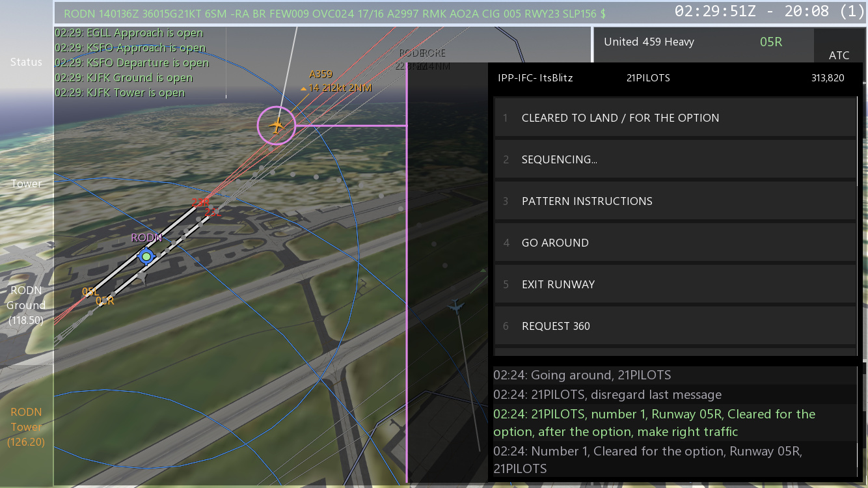The image size is (868, 488).
Task: Switch to the Status panel in sidebar
Action: tap(26, 62)
